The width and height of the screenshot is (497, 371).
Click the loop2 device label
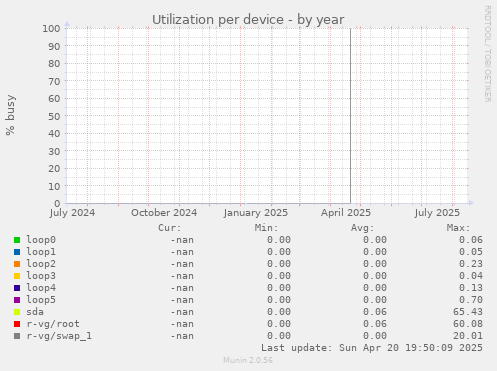coord(41,264)
